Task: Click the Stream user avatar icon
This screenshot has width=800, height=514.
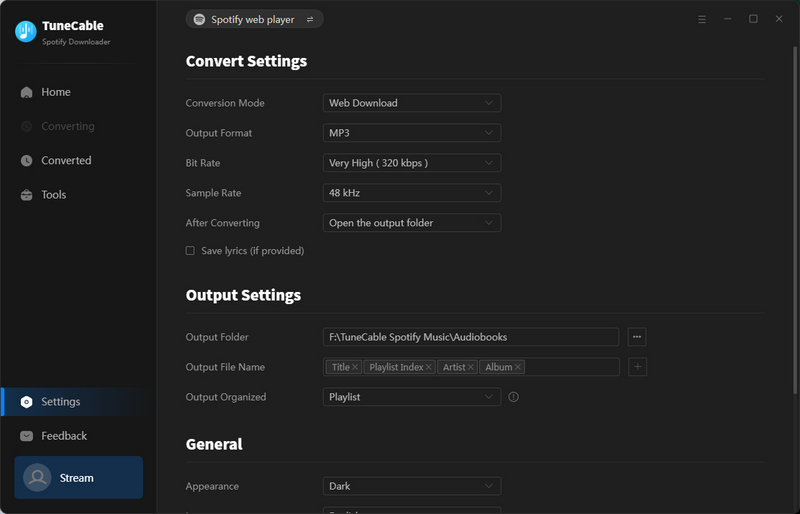Action: [37, 478]
